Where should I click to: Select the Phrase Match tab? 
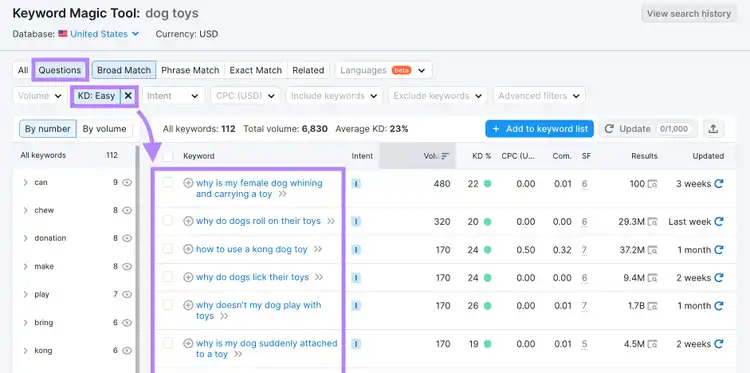[190, 70]
